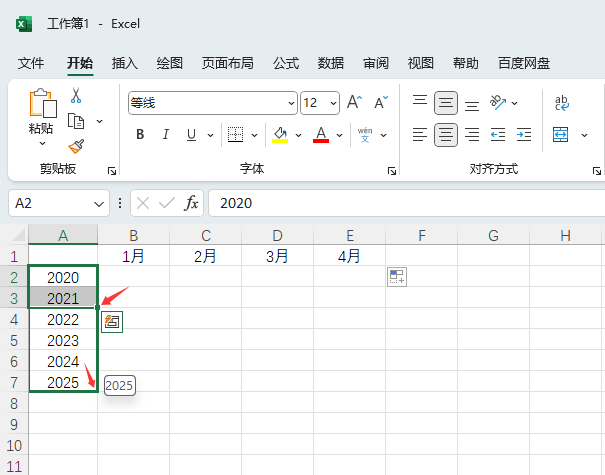Click the Wrap Text icon

(561, 103)
